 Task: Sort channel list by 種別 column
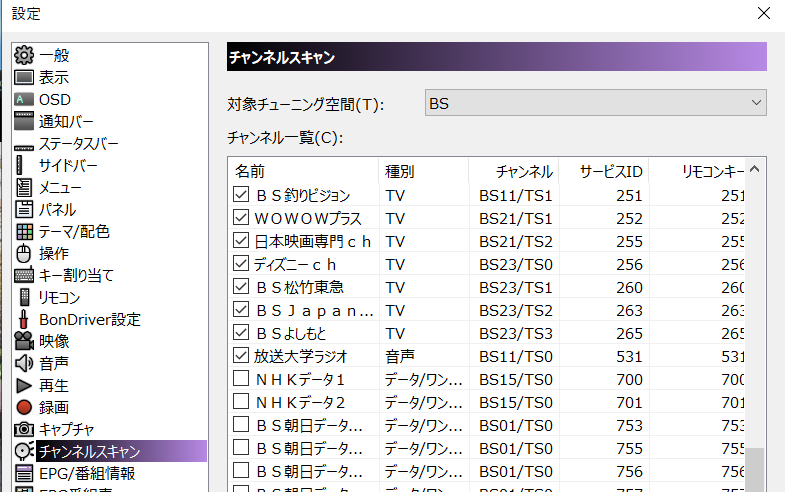tap(424, 171)
